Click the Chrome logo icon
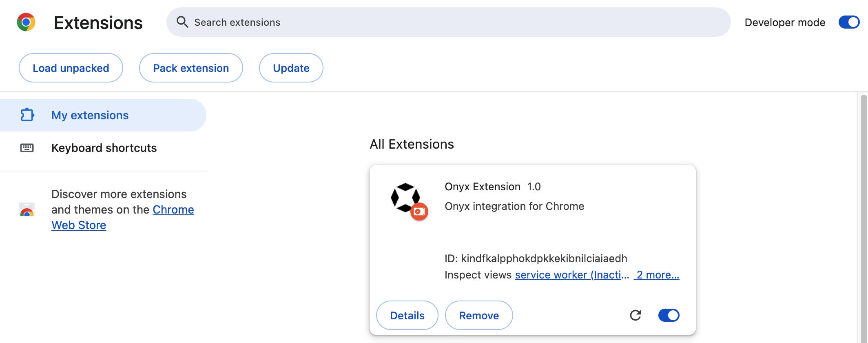This screenshot has width=868, height=343. click(x=26, y=22)
